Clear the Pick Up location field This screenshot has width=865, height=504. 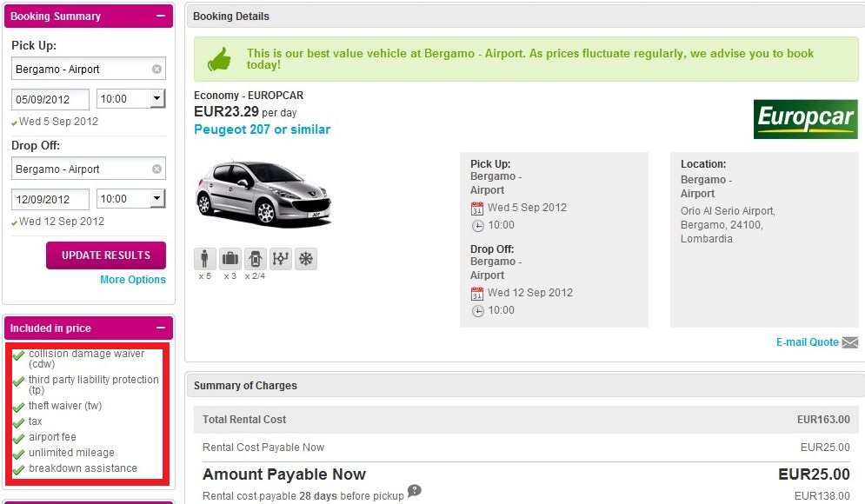click(156, 69)
